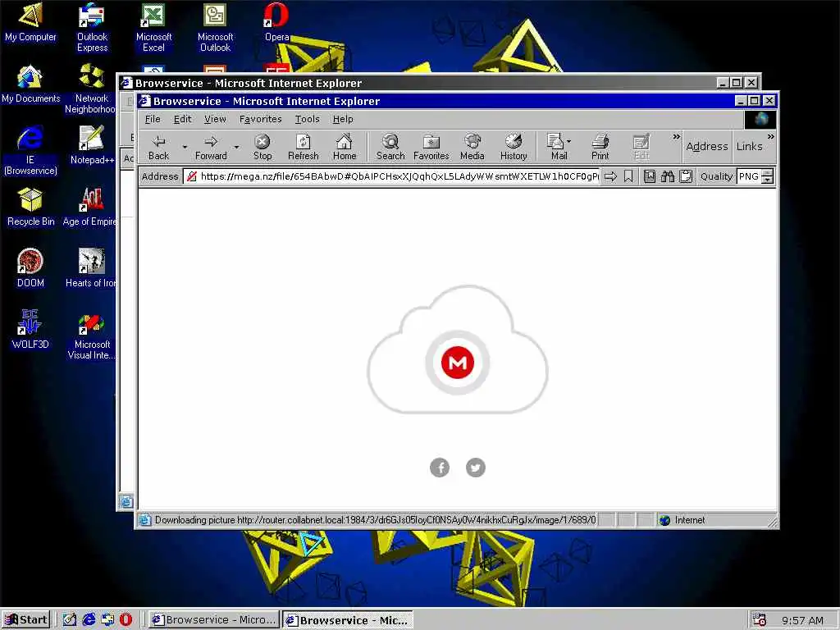Open the Twitter link icon
The width and height of the screenshot is (840, 630).
[475, 468]
